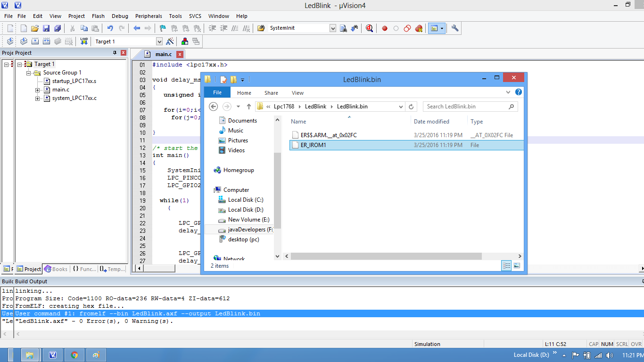Open the SystemInit find dropdown arrow
The width and height of the screenshot is (644, 362).
(x=333, y=28)
